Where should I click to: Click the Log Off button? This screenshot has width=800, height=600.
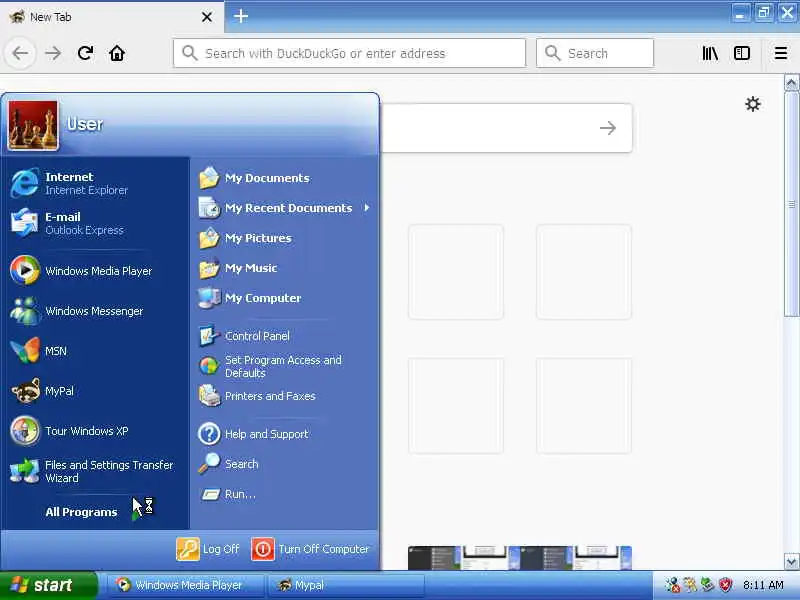[208, 549]
